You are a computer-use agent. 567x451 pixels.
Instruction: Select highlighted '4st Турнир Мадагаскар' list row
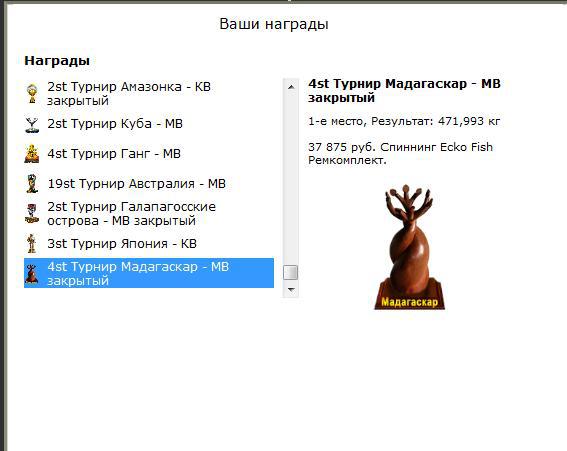click(149, 273)
